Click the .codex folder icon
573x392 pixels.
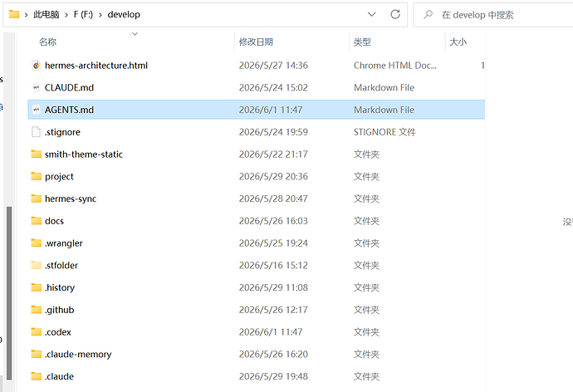(x=36, y=331)
